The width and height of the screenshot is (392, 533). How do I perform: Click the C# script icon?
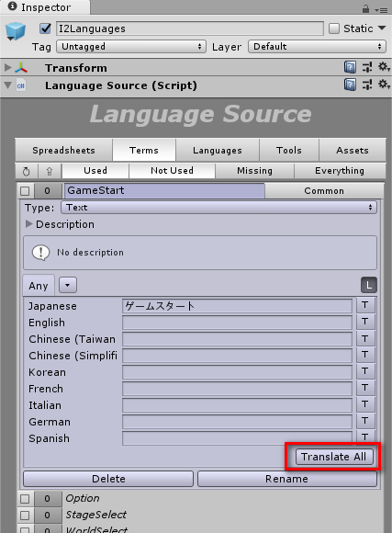pos(21,85)
